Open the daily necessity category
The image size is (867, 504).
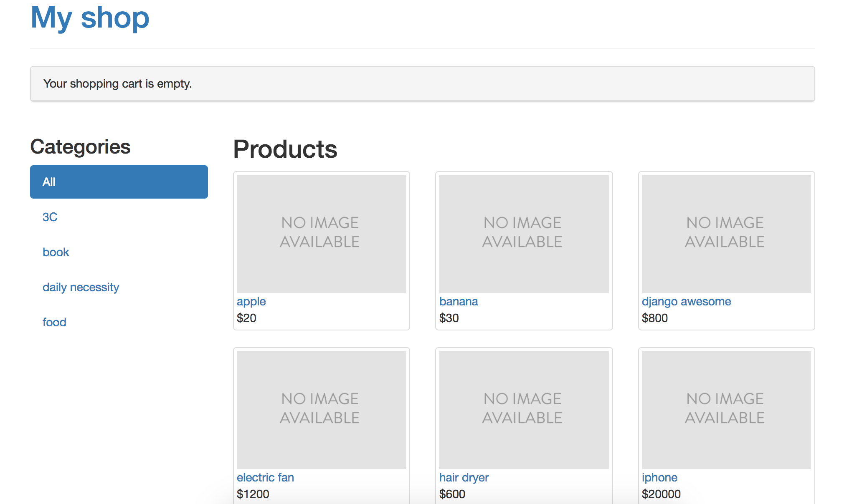(81, 287)
